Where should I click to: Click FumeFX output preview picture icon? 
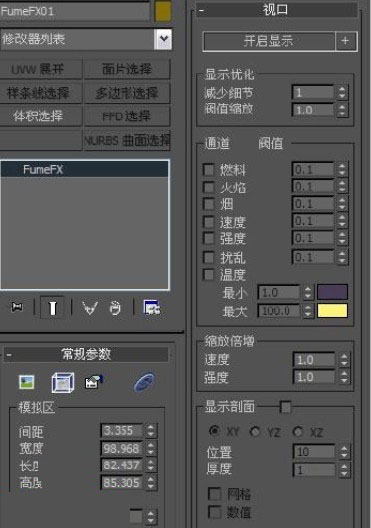click(x=27, y=382)
